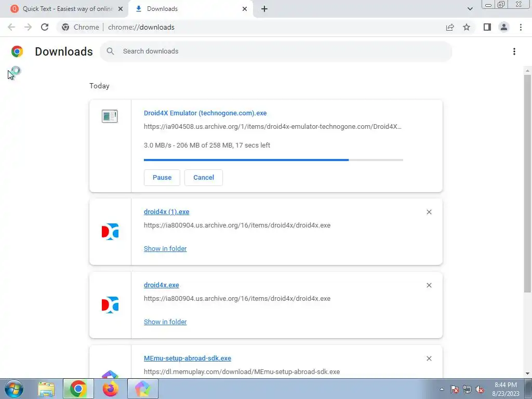The image size is (532, 399).
Task: Open the tab search dropdown
Action: [470, 9]
